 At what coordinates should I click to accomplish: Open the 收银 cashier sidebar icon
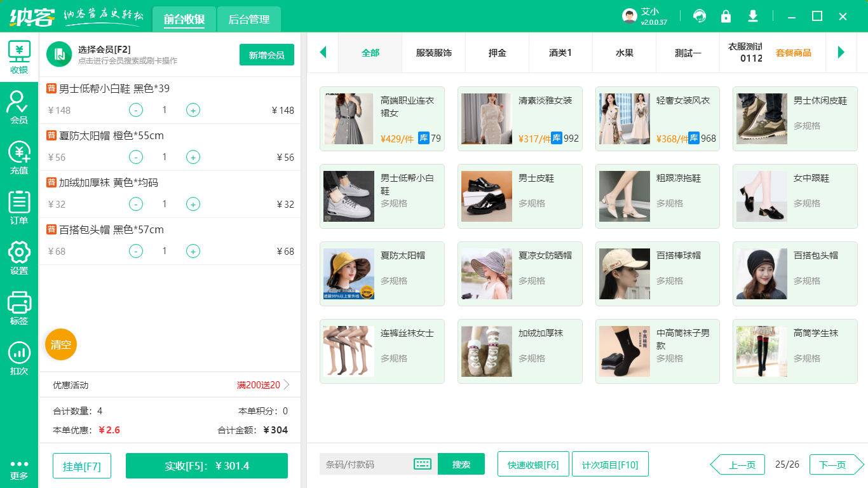point(19,57)
